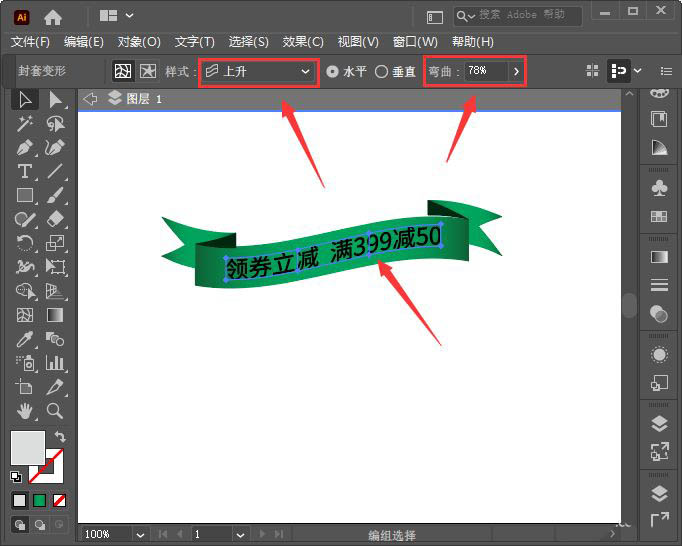
Task: Pick the Type tool
Action: (x=25, y=171)
